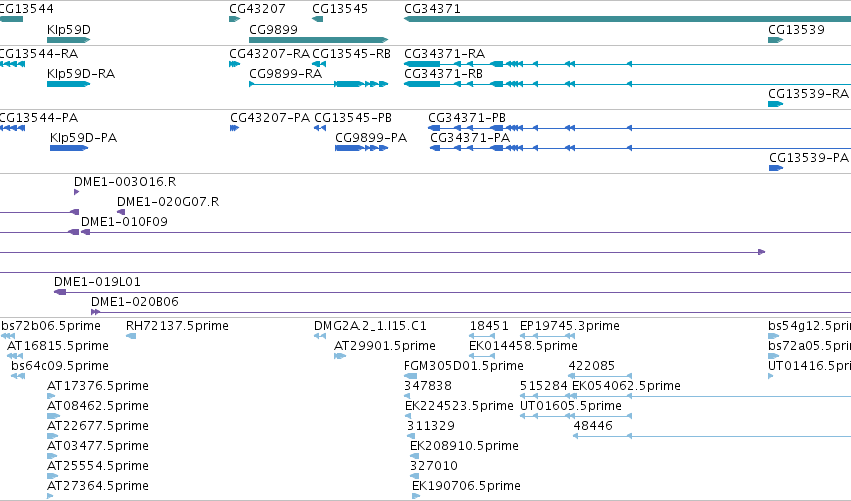Select EST label UT01605.5prime
This screenshot has height=501, width=851.
point(571,406)
